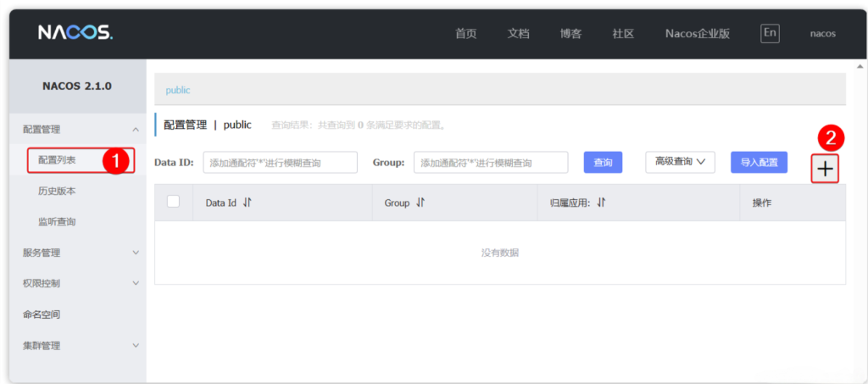
Task: Sort table by Data Id column
Action: point(248,203)
